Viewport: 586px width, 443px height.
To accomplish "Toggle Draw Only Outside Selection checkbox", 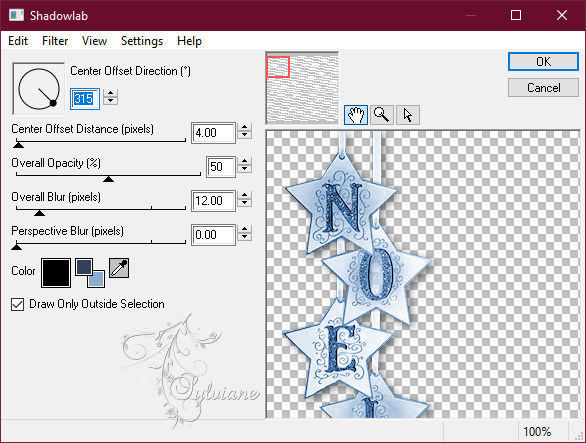I will [18, 304].
